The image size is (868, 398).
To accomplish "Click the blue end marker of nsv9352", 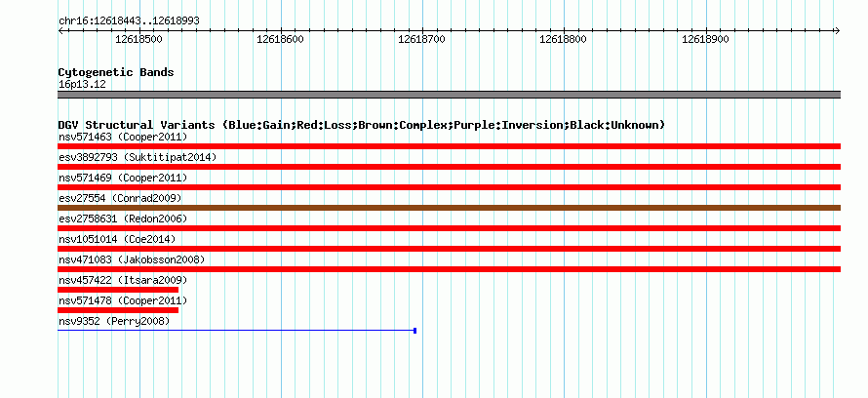I will (415, 331).
